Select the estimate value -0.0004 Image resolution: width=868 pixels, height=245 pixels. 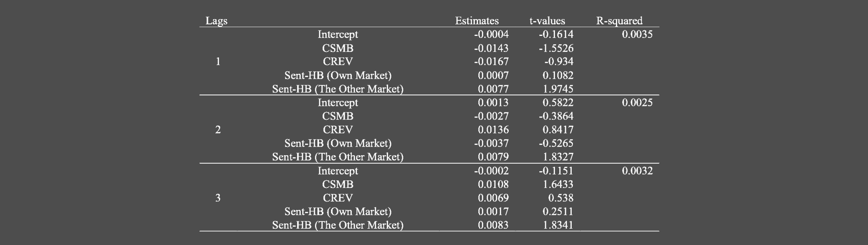[x=491, y=34]
